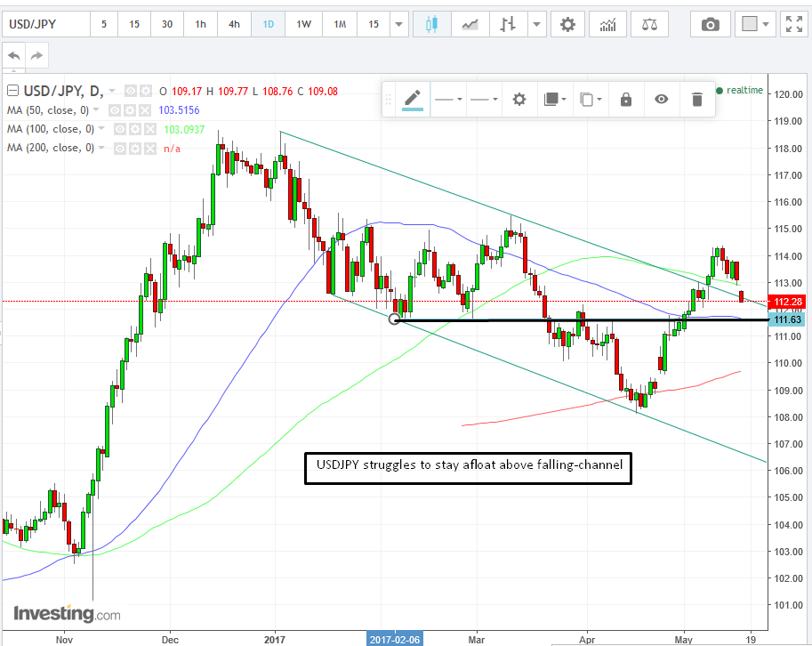812x646 pixels.
Task: Open settings gear for MA 200
Action: 134,149
